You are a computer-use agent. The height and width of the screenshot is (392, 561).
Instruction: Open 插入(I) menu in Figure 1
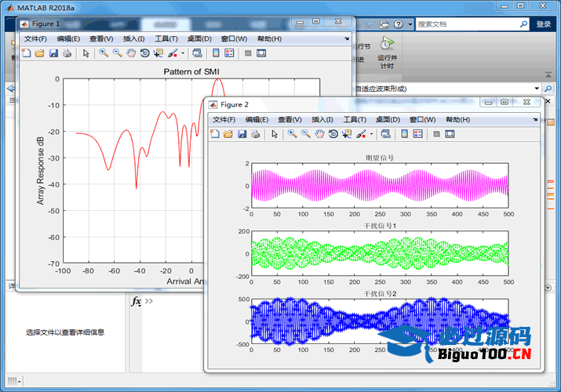click(x=134, y=38)
